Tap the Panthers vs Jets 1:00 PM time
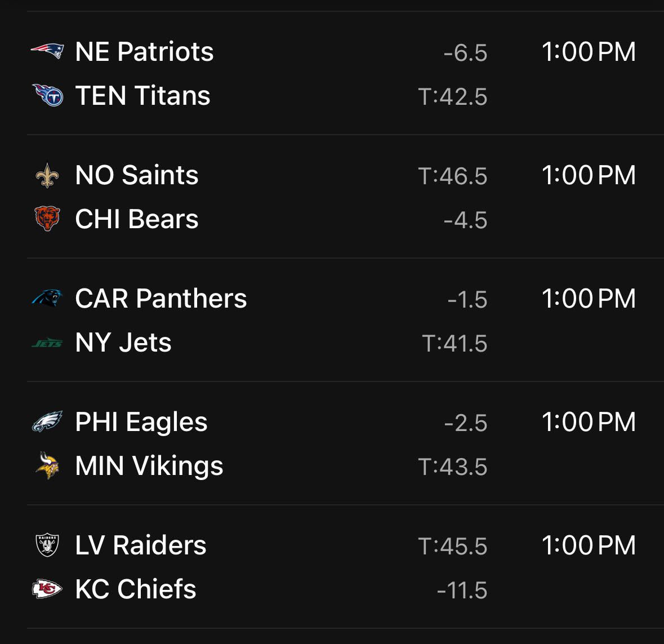The height and width of the screenshot is (644, 664). click(x=589, y=299)
